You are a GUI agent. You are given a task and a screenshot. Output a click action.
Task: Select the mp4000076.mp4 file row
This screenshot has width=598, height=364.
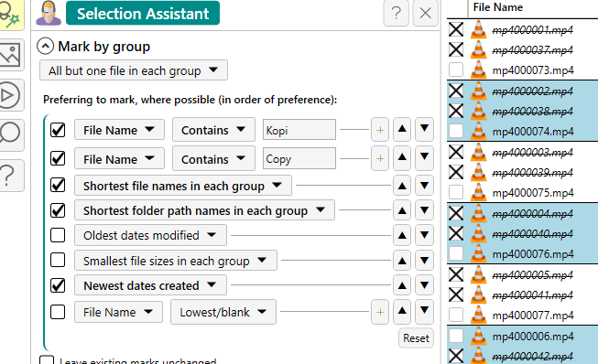tap(523, 253)
